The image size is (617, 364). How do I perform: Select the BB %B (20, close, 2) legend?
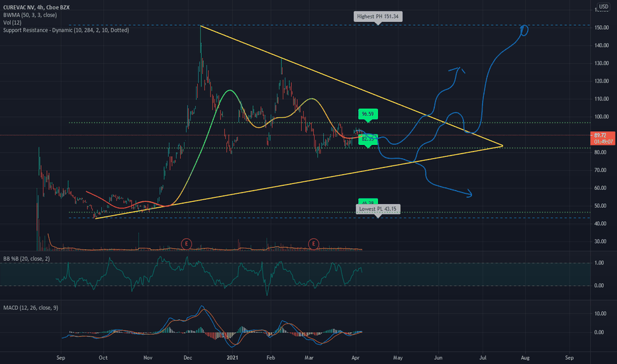(x=26, y=259)
